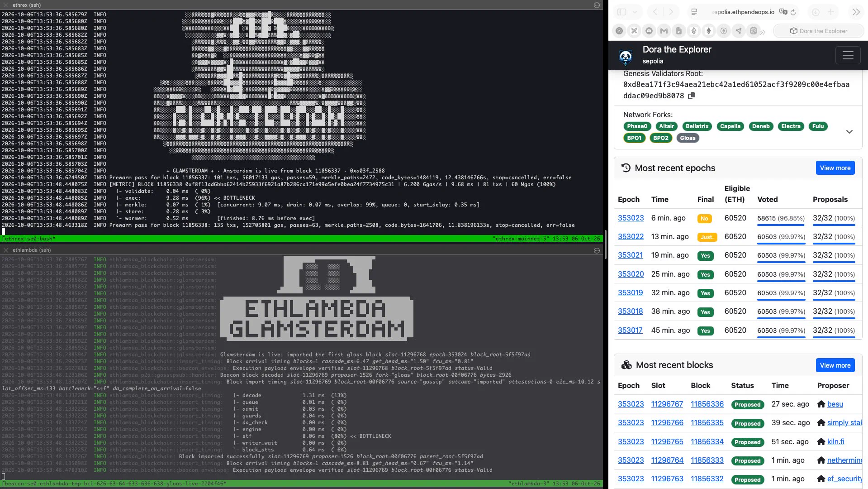Screen dimensions: 868x489
Task: Open the Dora hamburger navigation menu
Action: click(848, 55)
